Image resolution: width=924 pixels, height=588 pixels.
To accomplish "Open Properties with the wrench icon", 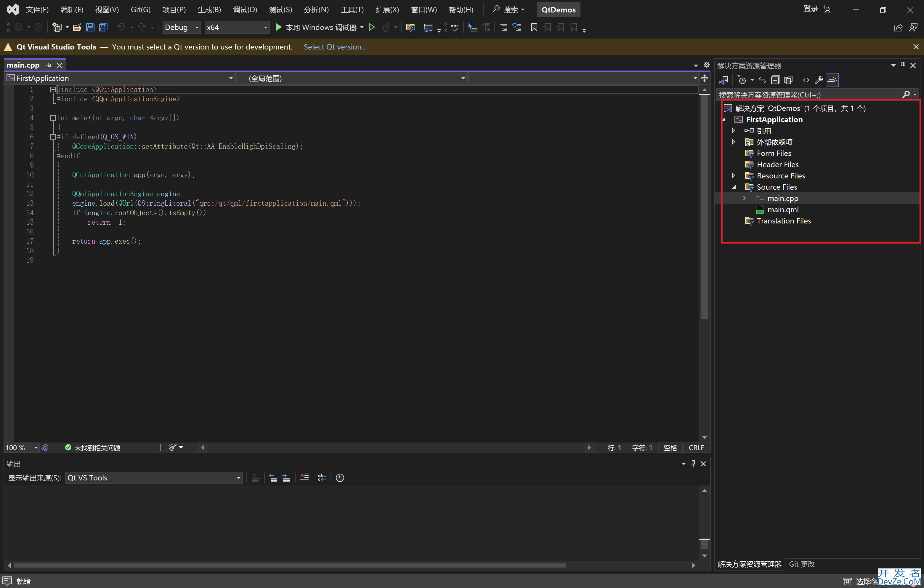I will 819,80.
